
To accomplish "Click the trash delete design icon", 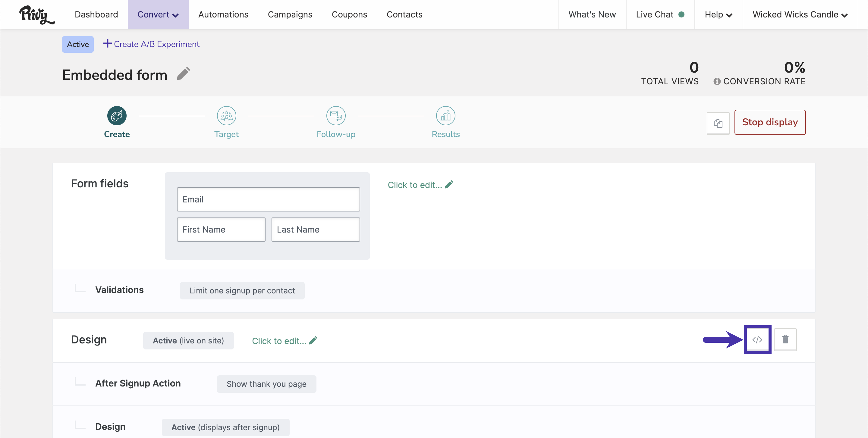I will click(785, 339).
